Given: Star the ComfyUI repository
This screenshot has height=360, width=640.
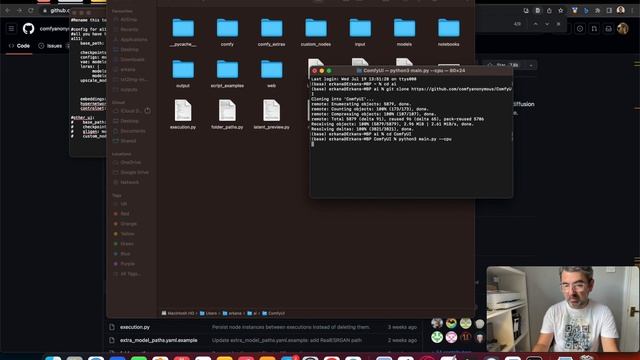Looking at the screenshot, I should [503, 65].
